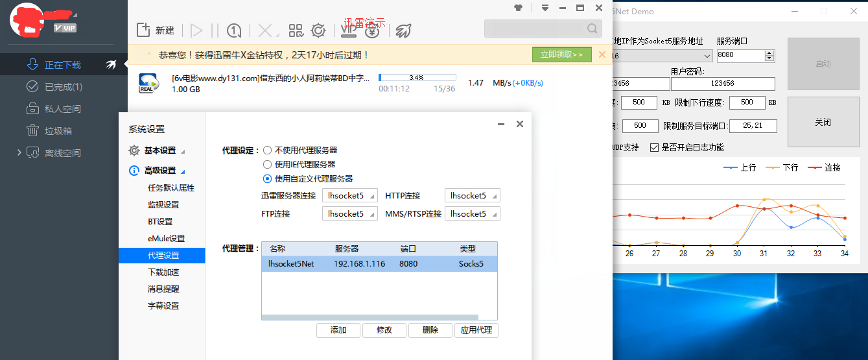This screenshot has height=360, width=868.
Task: Dismiss the yellow promo banner with its X
Action: click(602, 54)
